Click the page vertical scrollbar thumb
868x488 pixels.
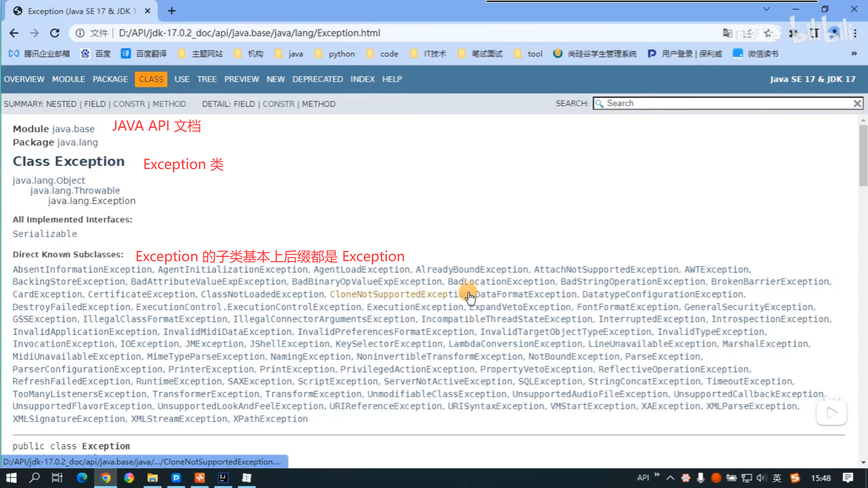(863, 156)
